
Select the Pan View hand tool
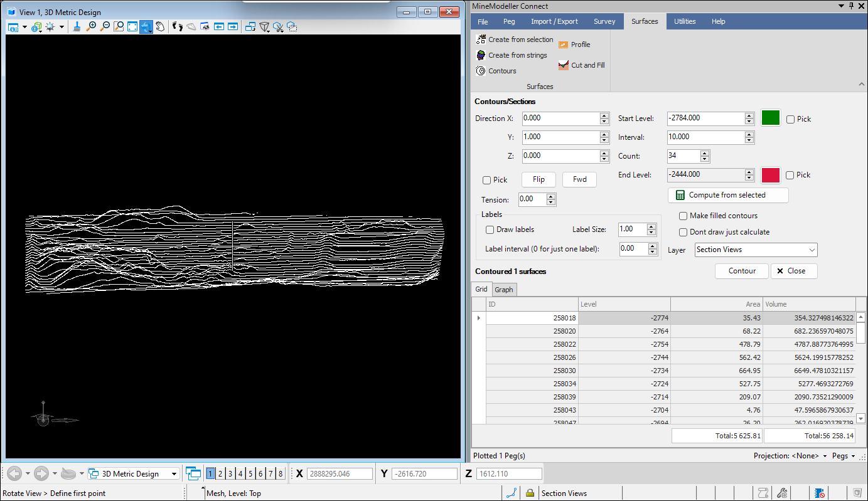160,27
